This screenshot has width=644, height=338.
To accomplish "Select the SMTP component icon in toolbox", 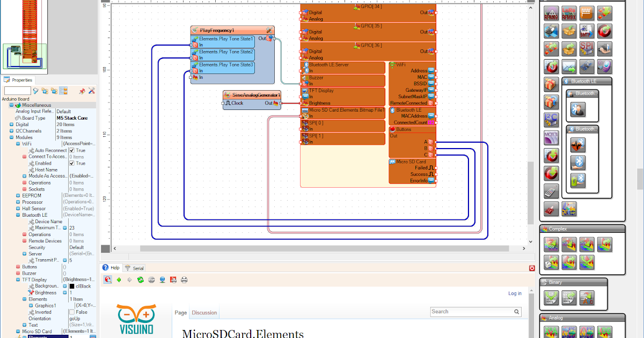I will pyautogui.click(x=587, y=31).
